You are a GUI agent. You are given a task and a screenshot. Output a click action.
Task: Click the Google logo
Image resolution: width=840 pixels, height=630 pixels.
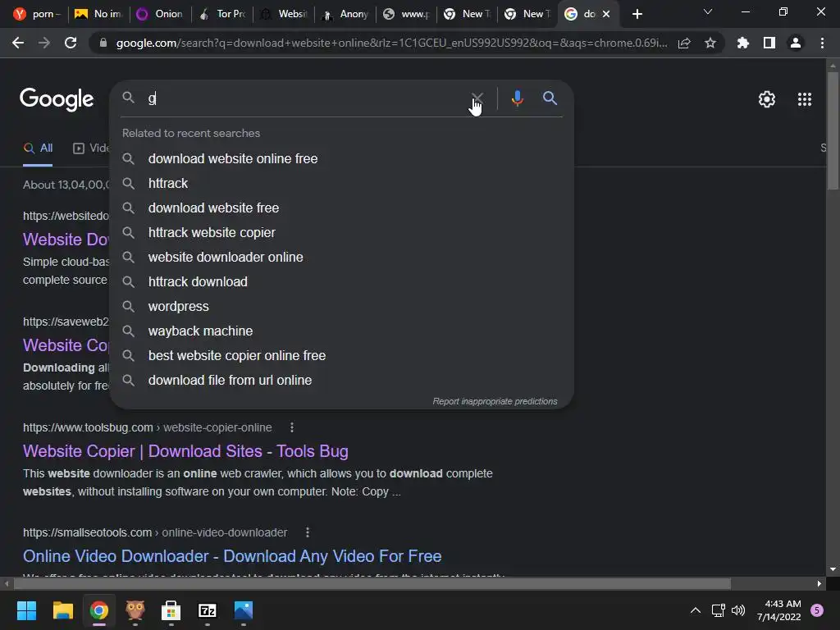click(57, 99)
